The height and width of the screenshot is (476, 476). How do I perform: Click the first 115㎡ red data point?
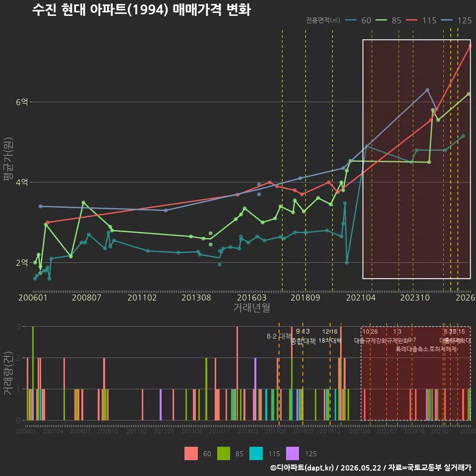[x=48, y=223]
